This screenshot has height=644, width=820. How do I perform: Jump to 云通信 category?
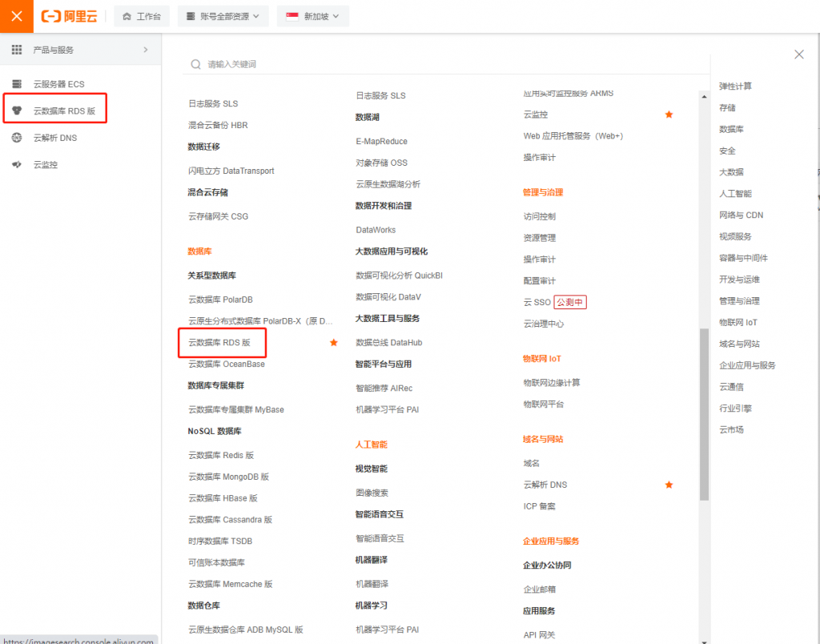731,387
